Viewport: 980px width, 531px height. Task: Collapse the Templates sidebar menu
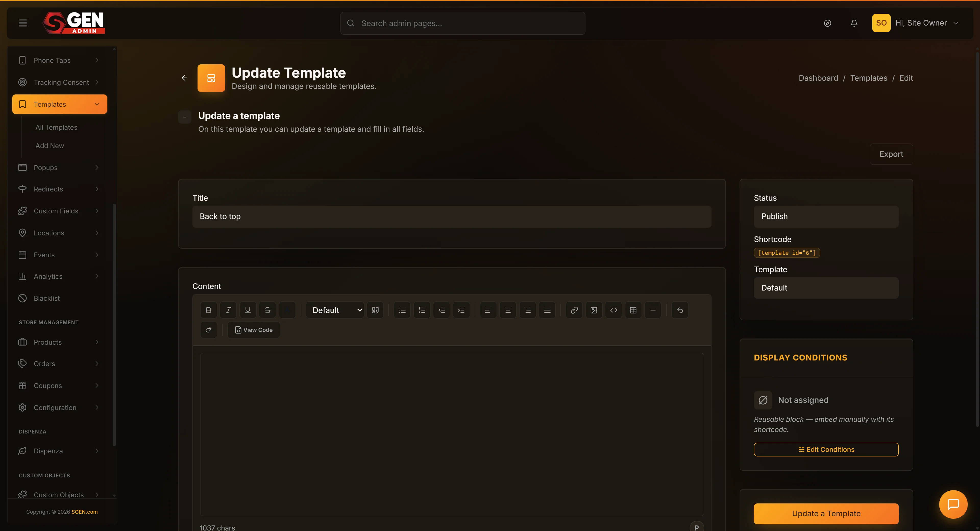click(59, 104)
